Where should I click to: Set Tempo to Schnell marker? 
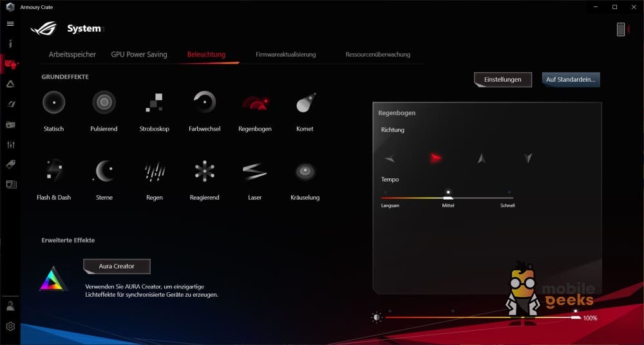coord(509,192)
